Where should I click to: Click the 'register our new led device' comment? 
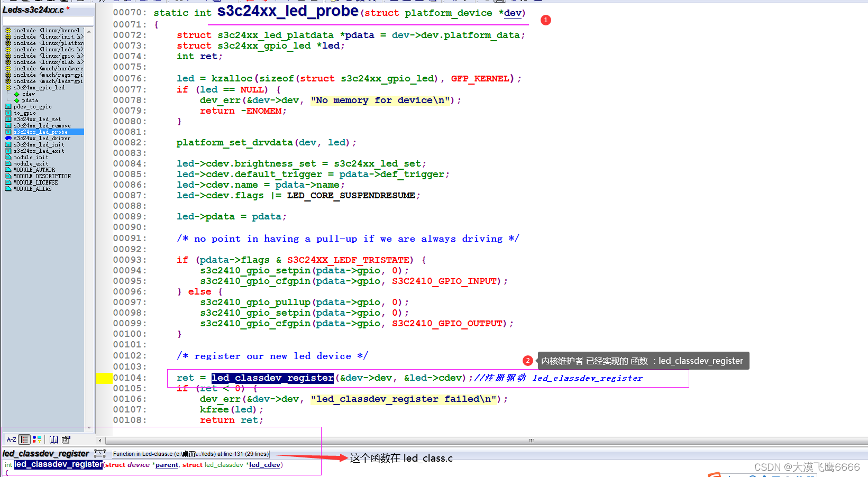pos(272,356)
